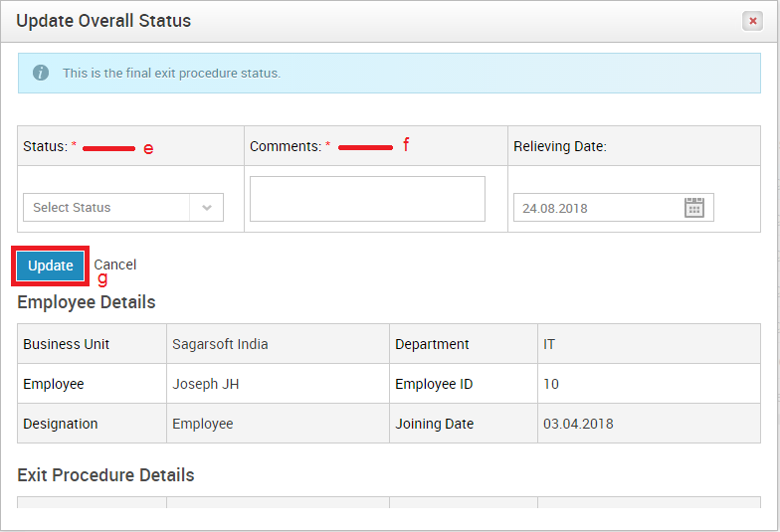Click the Relieving Date field showing 24.08.2018
780x532 pixels.
pos(613,207)
